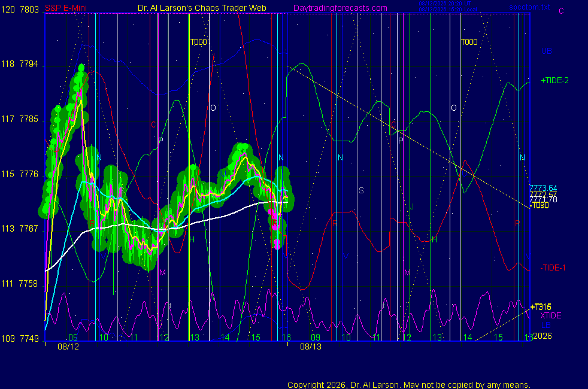Click the "111 7758" price axis label
This screenshot has width=588, height=389.
20,284
